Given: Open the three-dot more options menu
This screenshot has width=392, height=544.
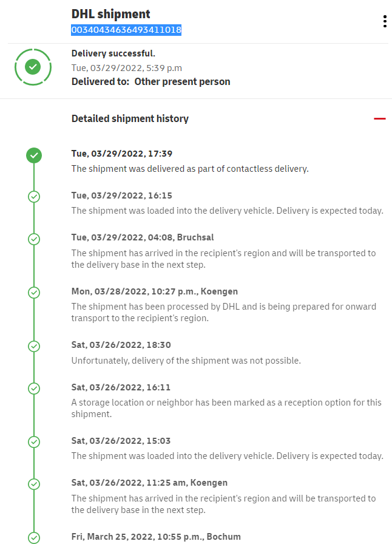Looking at the screenshot, I should (x=385, y=22).
